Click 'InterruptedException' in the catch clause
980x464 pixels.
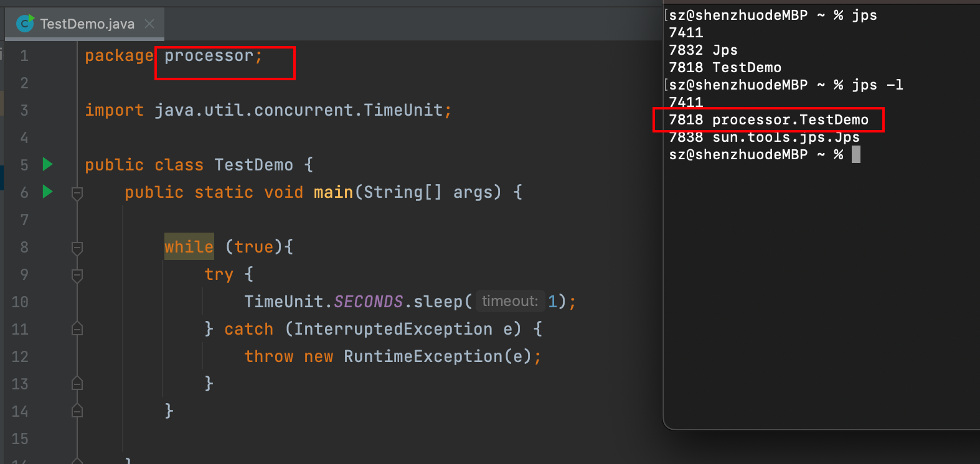(x=393, y=329)
